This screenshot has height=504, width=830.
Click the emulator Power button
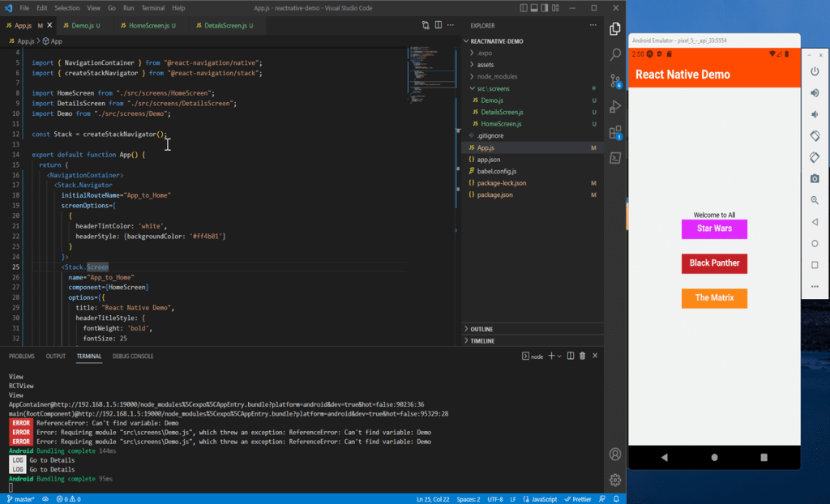pyautogui.click(x=815, y=71)
